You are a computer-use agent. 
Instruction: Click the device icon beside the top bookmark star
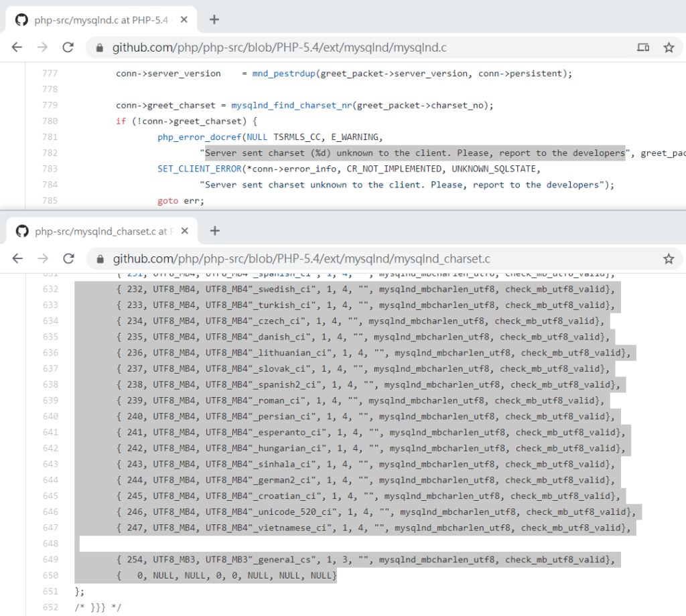[642, 48]
